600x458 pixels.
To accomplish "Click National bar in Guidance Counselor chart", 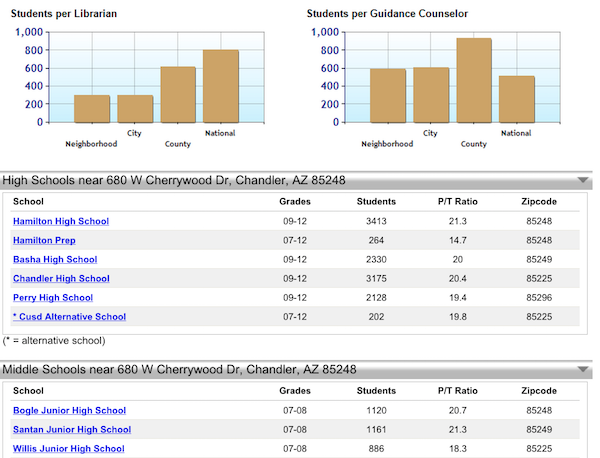I will pyautogui.click(x=517, y=99).
